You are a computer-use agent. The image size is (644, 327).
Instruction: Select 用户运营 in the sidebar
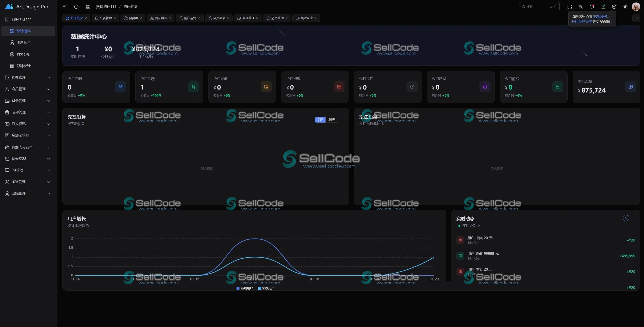tap(28, 42)
